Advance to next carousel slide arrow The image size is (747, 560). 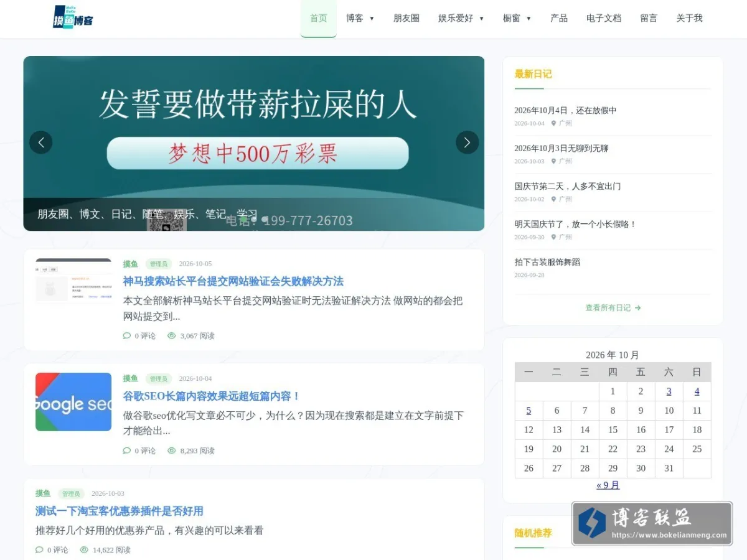click(x=467, y=142)
